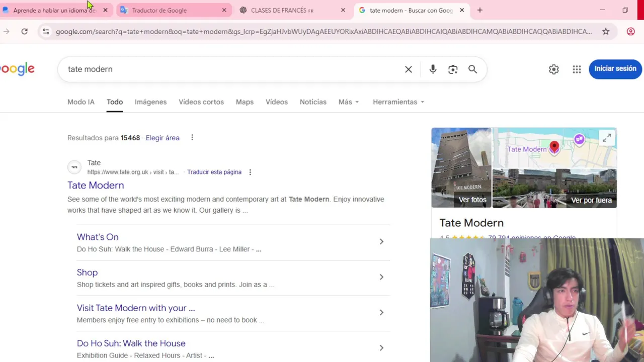This screenshot has width=644, height=362.
Task: Open three-dot menu beside Traducir esta página
Action: [250, 172]
